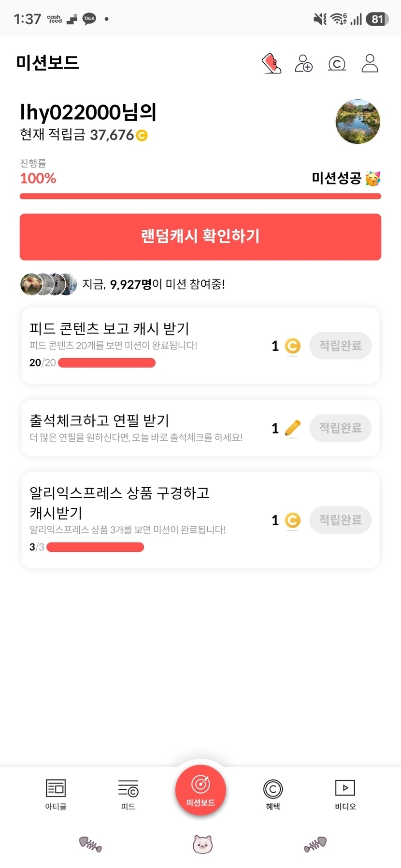Tap the 100% mission progress bar

coord(200,196)
